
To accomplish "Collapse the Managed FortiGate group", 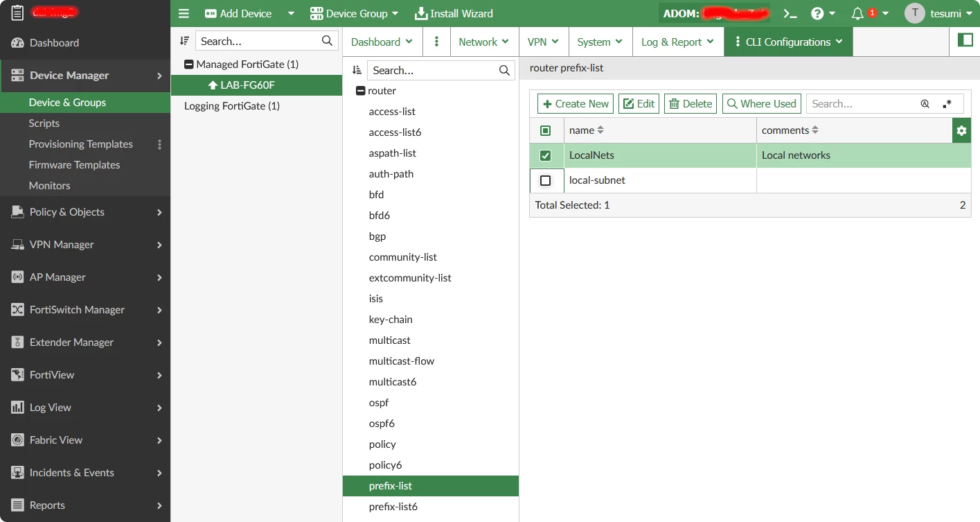I will (188, 64).
